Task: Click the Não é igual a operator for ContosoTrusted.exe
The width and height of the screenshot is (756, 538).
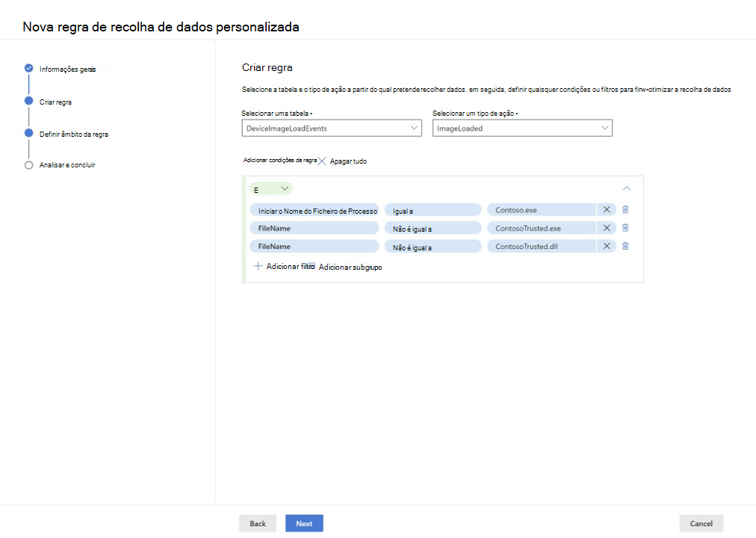Action: coord(433,229)
